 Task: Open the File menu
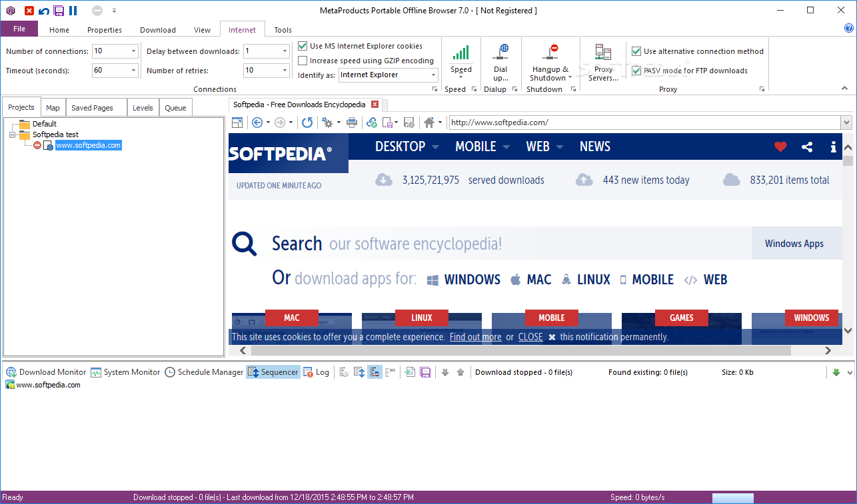tap(19, 29)
